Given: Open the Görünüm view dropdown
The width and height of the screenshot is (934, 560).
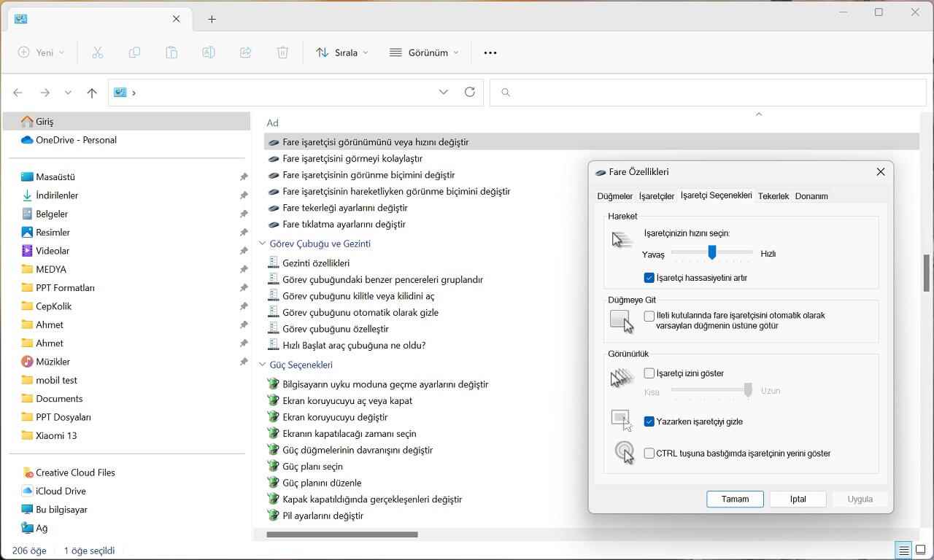Looking at the screenshot, I should [424, 52].
